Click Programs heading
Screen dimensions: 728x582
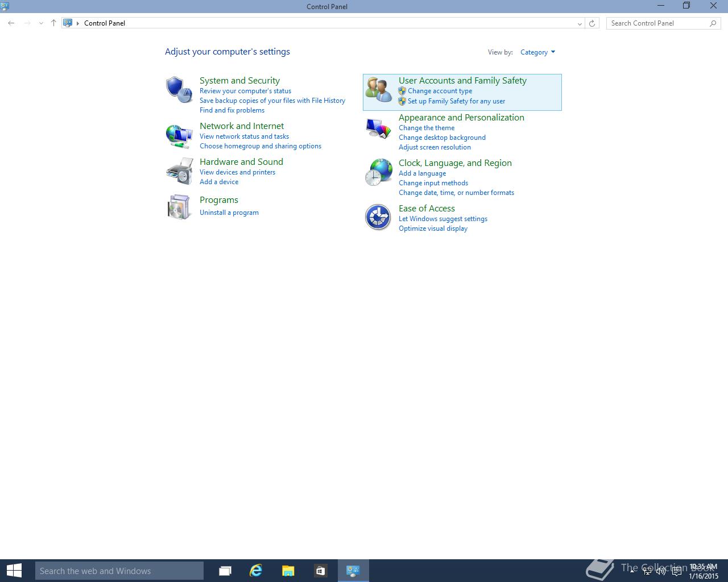(x=219, y=200)
